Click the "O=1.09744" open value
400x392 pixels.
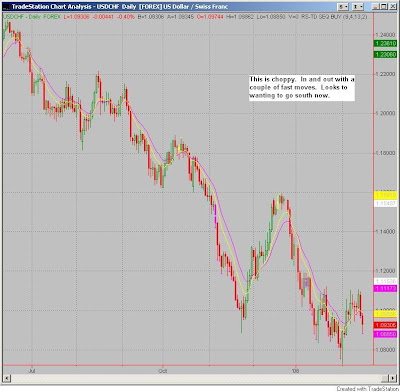coord(210,16)
